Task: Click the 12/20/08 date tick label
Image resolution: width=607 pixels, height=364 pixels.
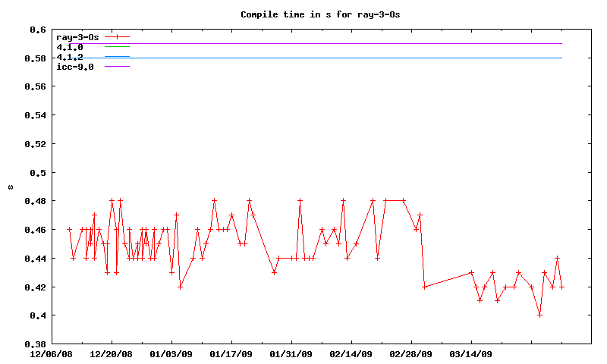Action: (x=112, y=353)
